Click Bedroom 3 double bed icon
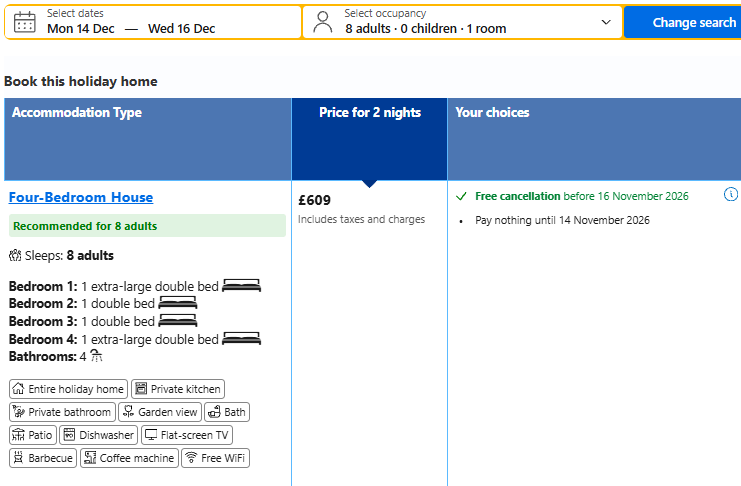 click(x=178, y=321)
